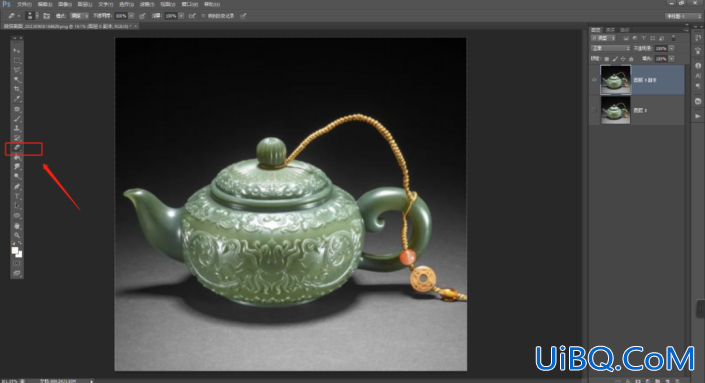Select the Eraser tool in the toolbox

tap(17, 148)
